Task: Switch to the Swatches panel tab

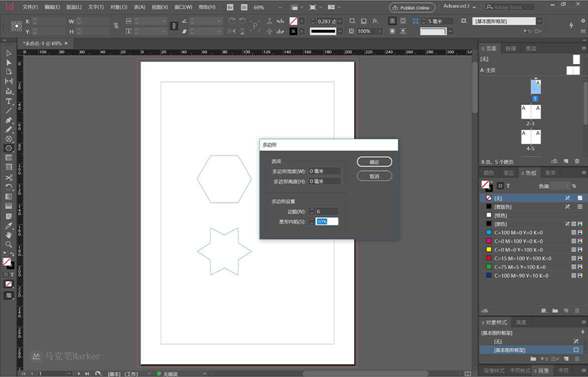Action: pyautogui.click(x=528, y=173)
